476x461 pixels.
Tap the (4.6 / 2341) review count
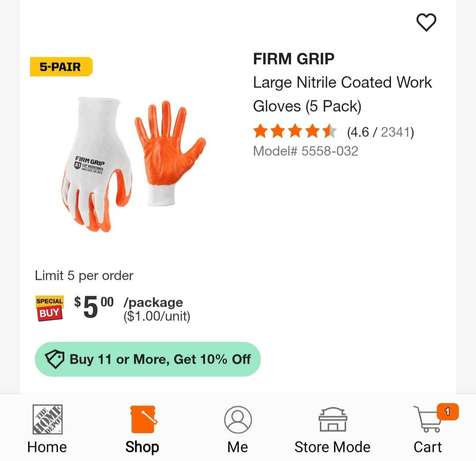380,132
